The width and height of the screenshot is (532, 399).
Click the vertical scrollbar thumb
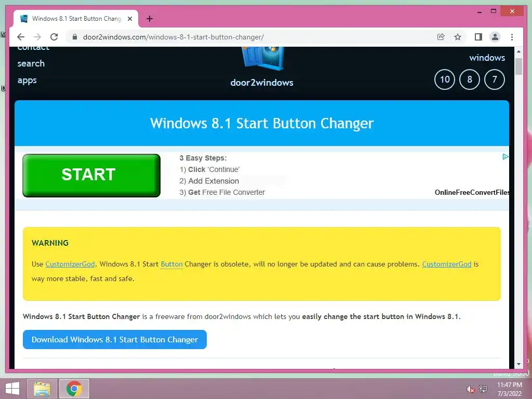coord(518,66)
